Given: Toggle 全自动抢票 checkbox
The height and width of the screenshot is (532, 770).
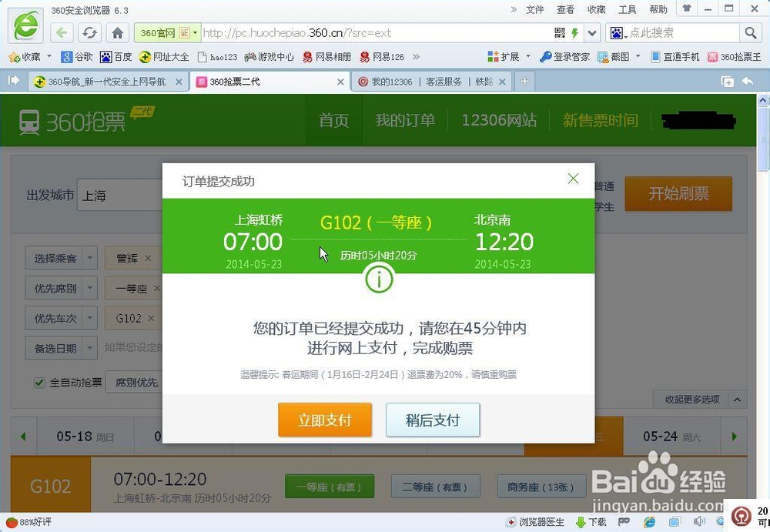Looking at the screenshot, I should click(39, 383).
